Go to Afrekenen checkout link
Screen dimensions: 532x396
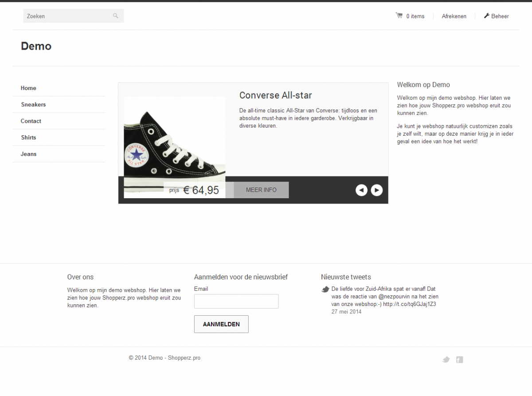pyautogui.click(x=454, y=16)
